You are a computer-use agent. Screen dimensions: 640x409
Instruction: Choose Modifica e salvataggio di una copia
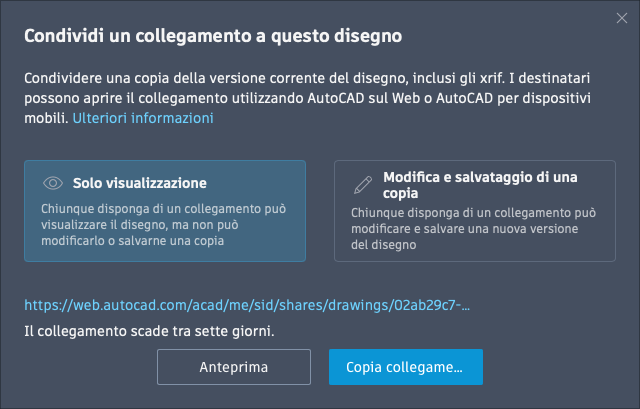(x=475, y=211)
